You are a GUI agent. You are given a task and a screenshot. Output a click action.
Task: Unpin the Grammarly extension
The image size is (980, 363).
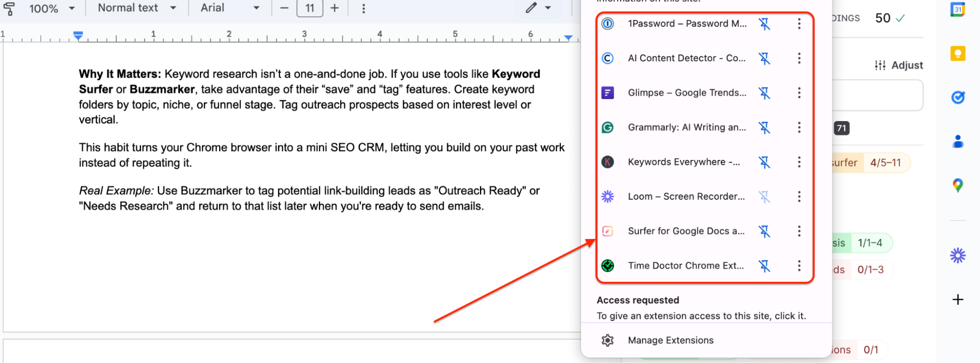(764, 128)
